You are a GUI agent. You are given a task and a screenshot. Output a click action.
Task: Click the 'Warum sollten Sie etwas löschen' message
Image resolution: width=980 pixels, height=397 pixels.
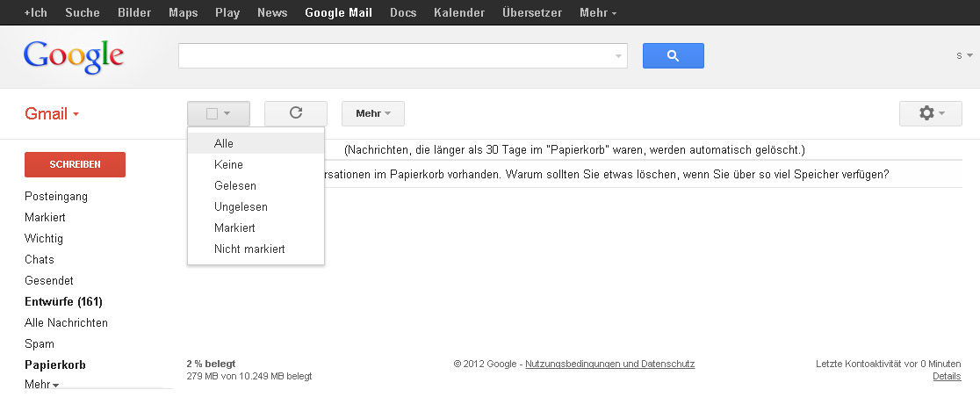[x=699, y=175]
